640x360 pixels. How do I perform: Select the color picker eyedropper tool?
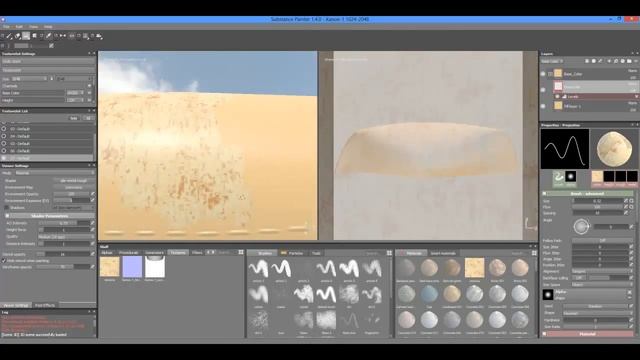pos(49,36)
